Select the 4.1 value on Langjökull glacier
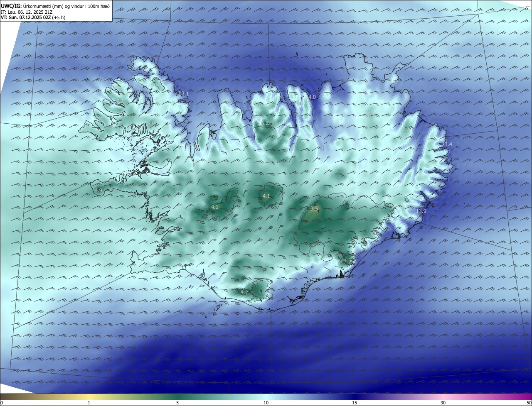 coord(215,206)
